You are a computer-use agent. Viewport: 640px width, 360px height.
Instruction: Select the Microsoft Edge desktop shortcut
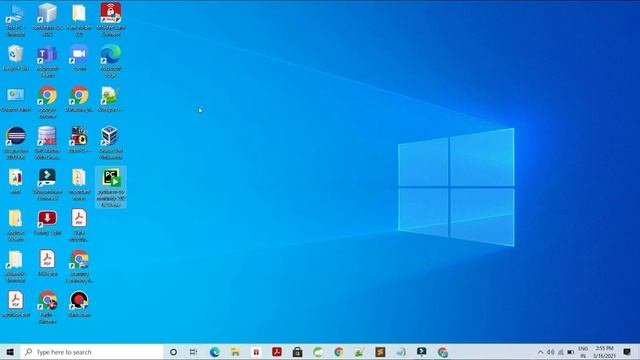(x=111, y=61)
